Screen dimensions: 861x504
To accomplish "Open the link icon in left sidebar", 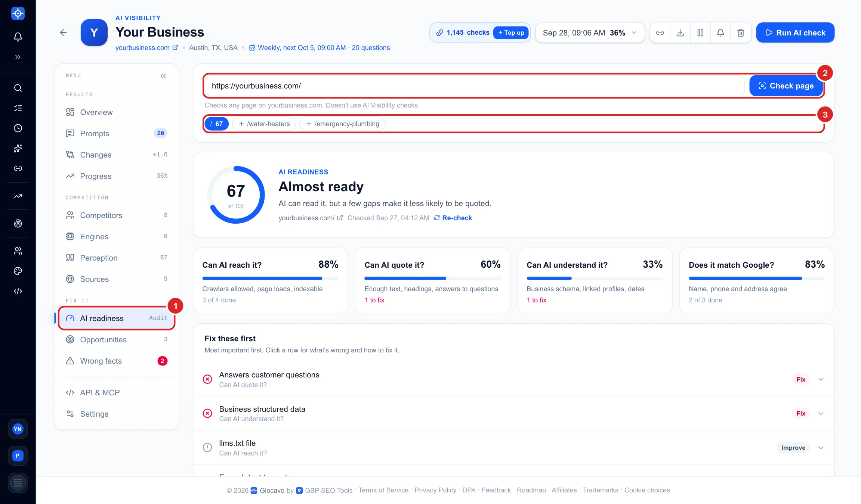I will pyautogui.click(x=18, y=169).
